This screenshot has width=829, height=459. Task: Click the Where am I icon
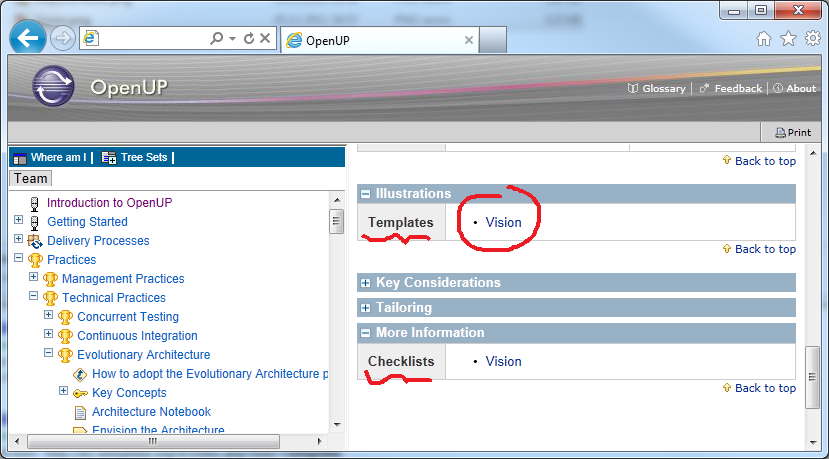(20, 158)
